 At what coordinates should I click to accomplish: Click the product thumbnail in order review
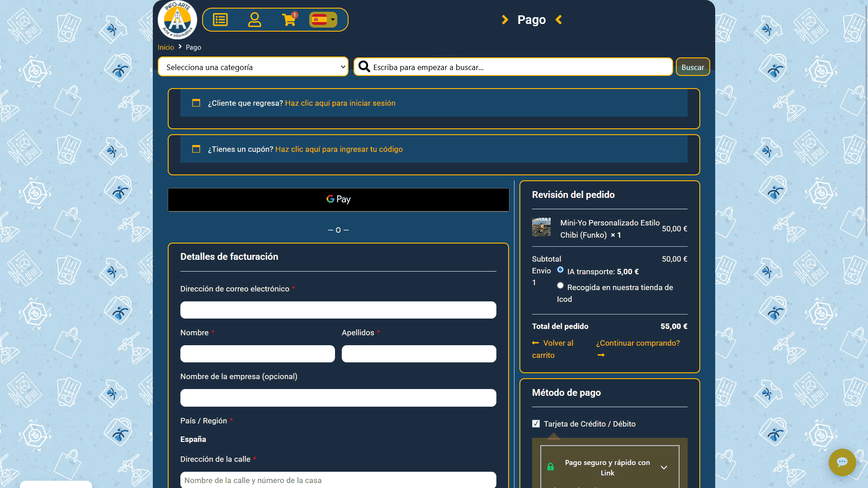541,227
